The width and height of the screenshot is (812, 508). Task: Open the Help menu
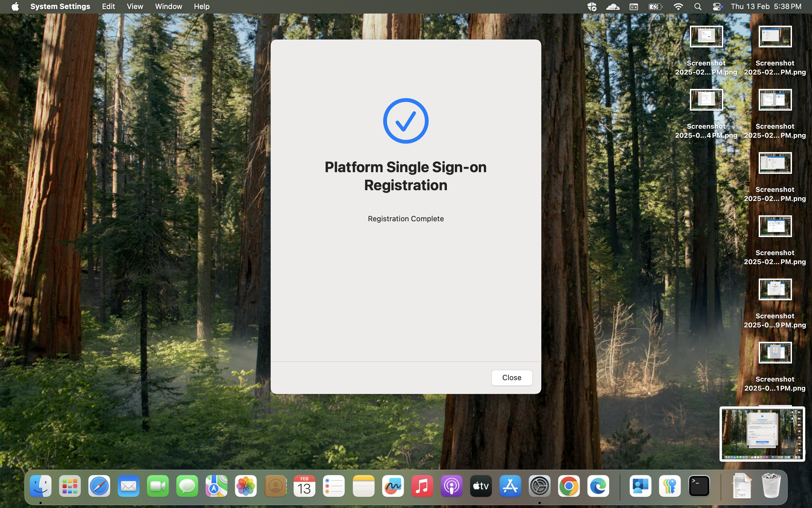point(202,6)
